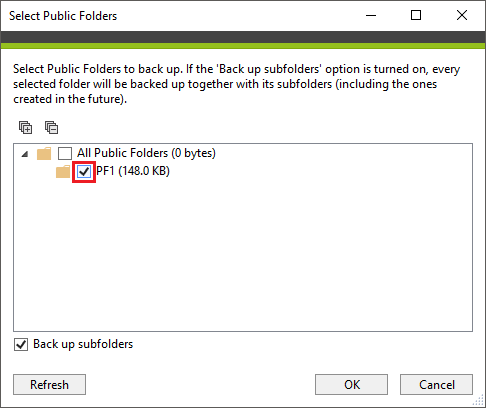Check the All Public Folders checkbox
Image resolution: width=486 pixels, height=408 pixels.
[x=65, y=153]
